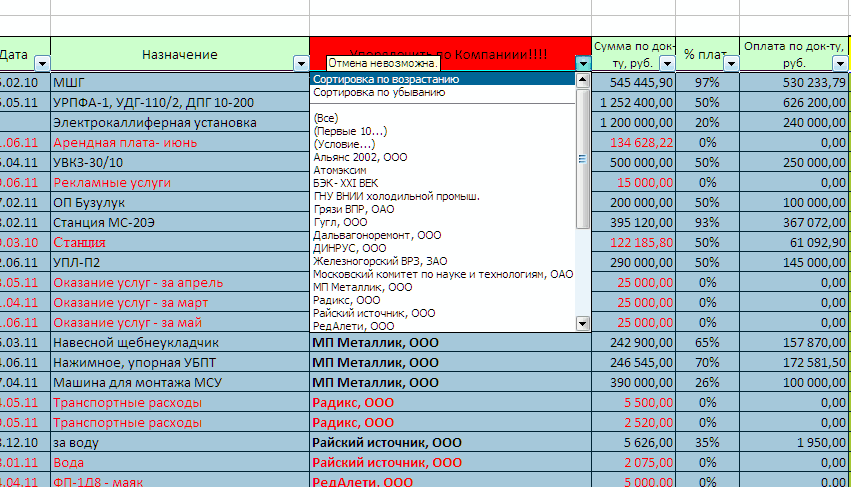Filter by Грязи ВПР, ОАО

[x=443, y=209]
